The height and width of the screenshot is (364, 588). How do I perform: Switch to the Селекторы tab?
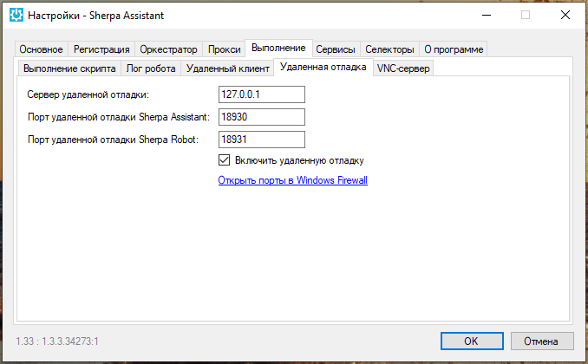(389, 49)
